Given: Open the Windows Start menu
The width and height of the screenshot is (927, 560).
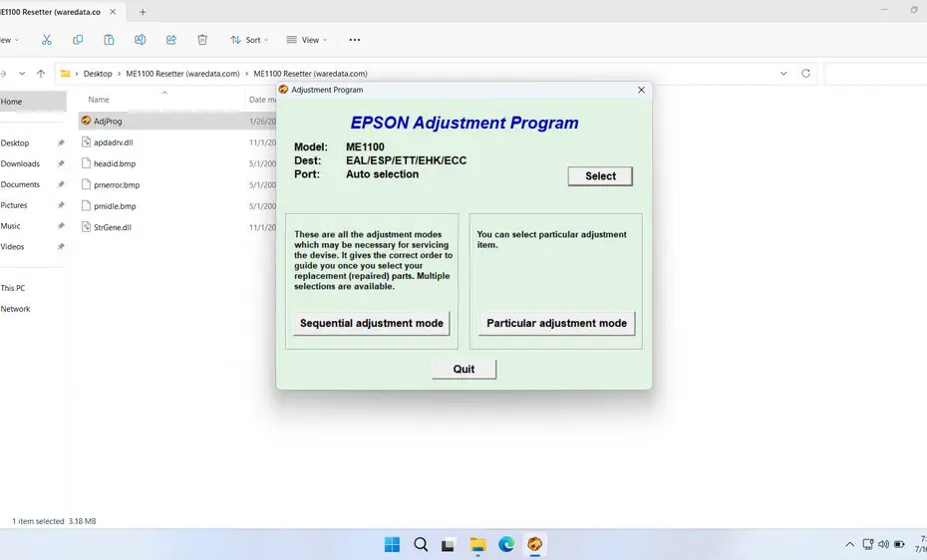Looking at the screenshot, I should (392, 544).
